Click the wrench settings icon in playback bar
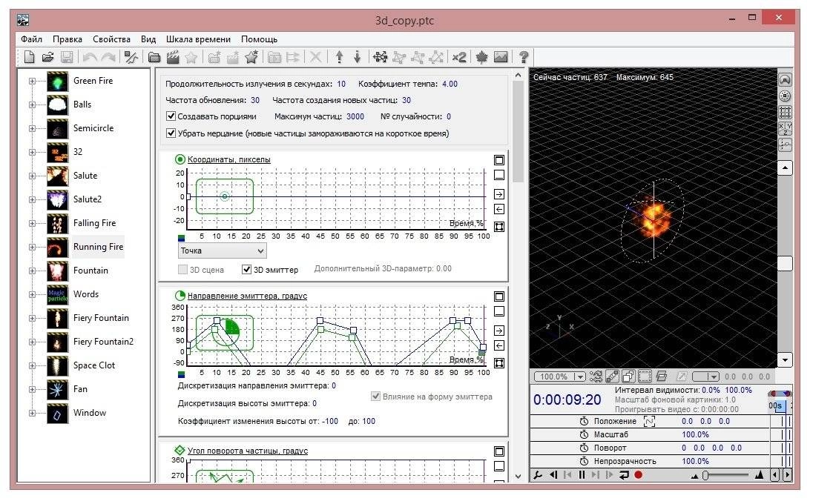Image resolution: width=813 pixels, height=504 pixels. [x=538, y=474]
